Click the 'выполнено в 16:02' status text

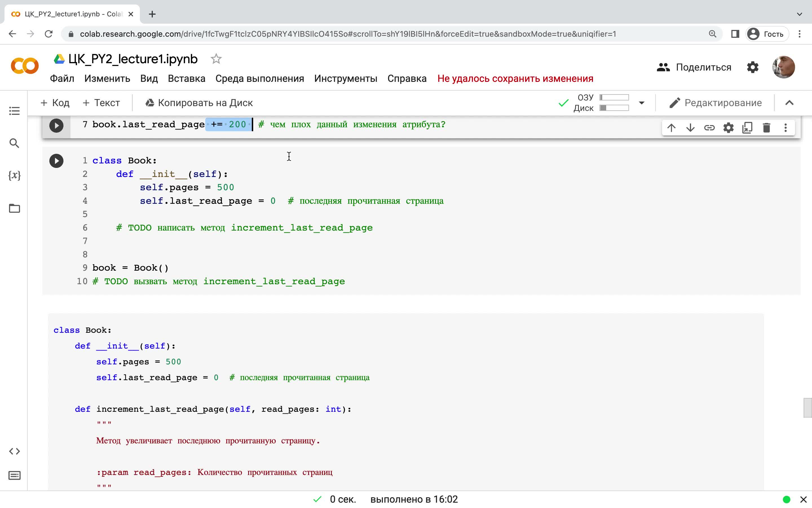pos(414,500)
